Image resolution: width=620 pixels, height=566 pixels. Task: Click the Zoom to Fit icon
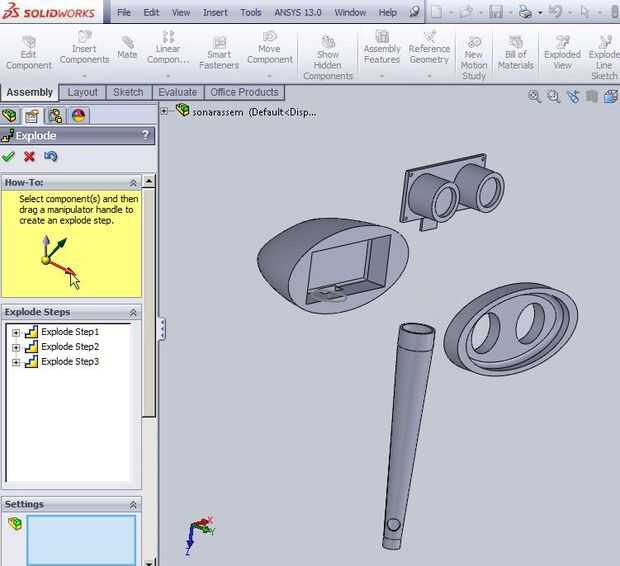point(535,96)
